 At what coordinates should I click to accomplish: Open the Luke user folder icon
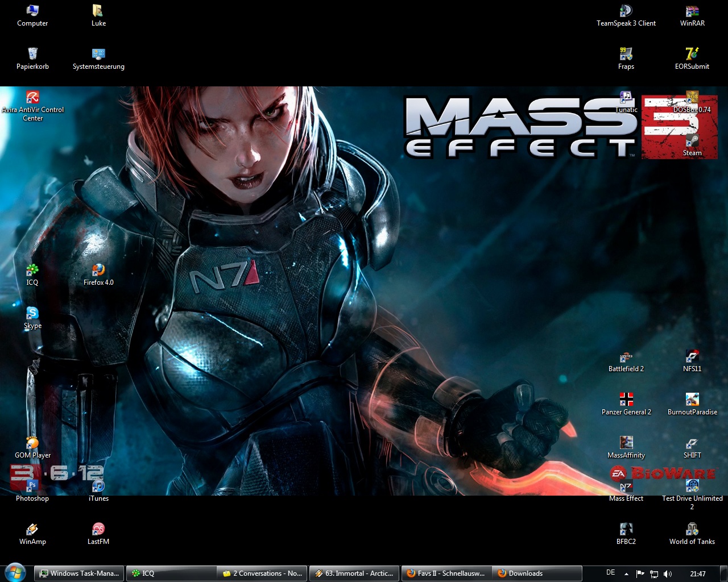point(98,15)
